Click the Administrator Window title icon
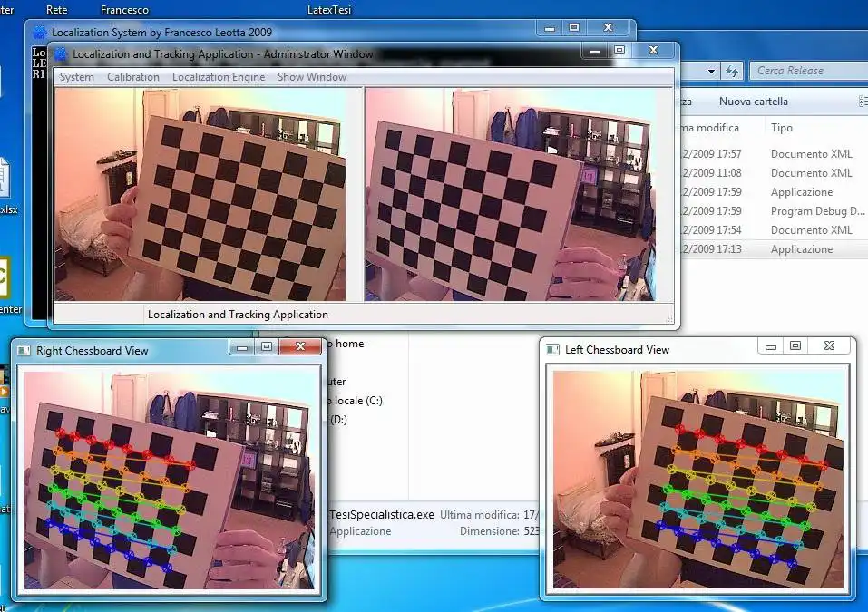 pyautogui.click(x=61, y=54)
